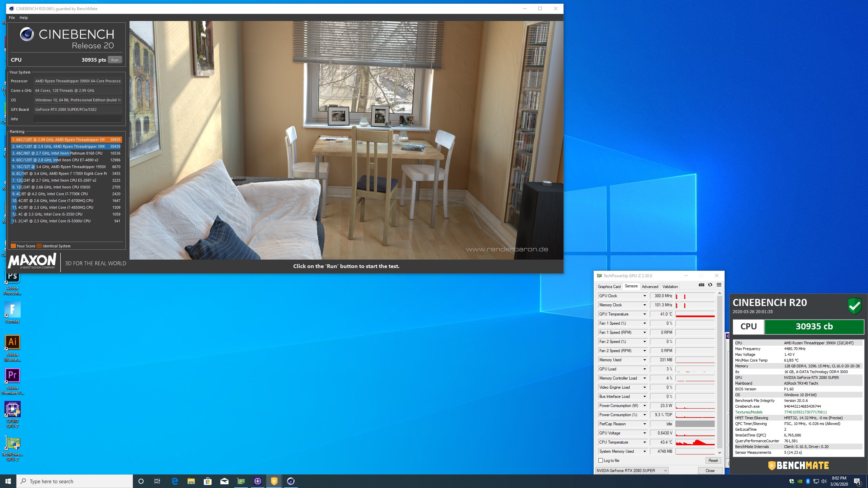Click the Windows Start button

(8, 481)
